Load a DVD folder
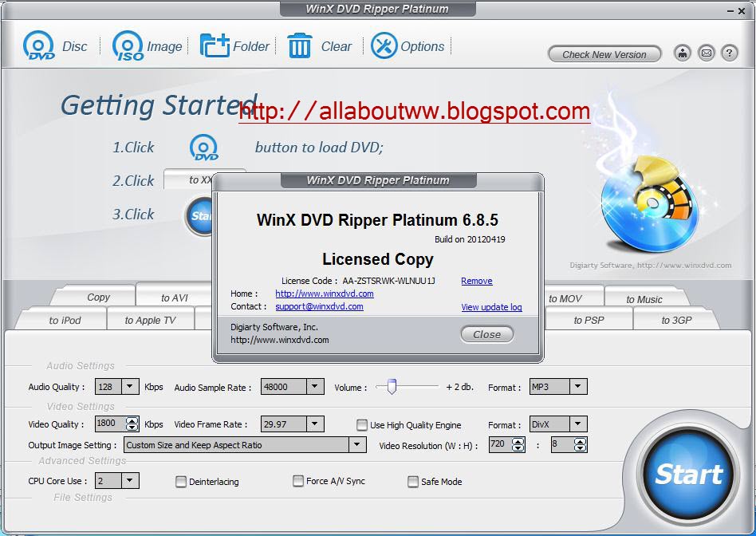Image resolution: width=756 pixels, height=536 pixels. 234,46
